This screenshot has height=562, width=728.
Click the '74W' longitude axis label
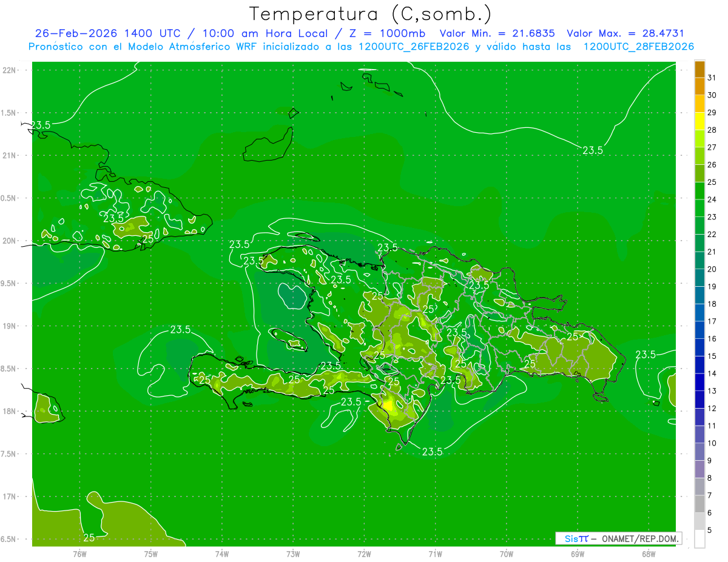[222, 554]
